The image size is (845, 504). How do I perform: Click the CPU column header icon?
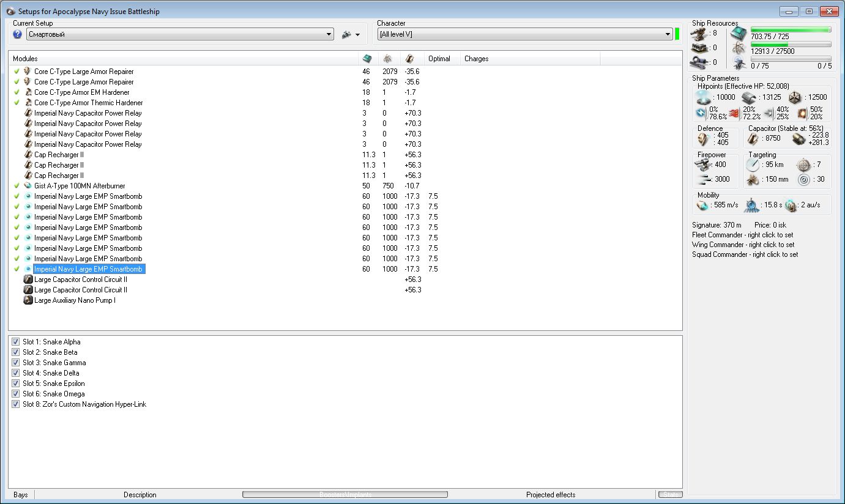[367, 59]
